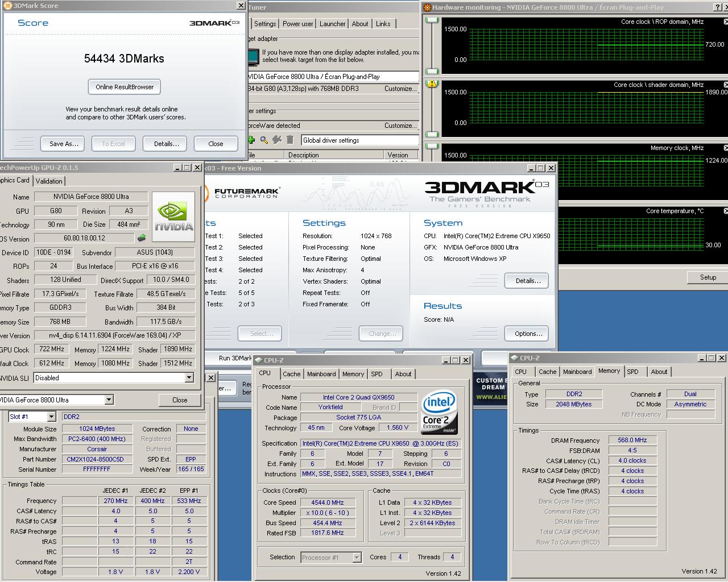The height and width of the screenshot is (582, 728).
Task: Click Details button in 3DMark System section
Action: [528, 281]
